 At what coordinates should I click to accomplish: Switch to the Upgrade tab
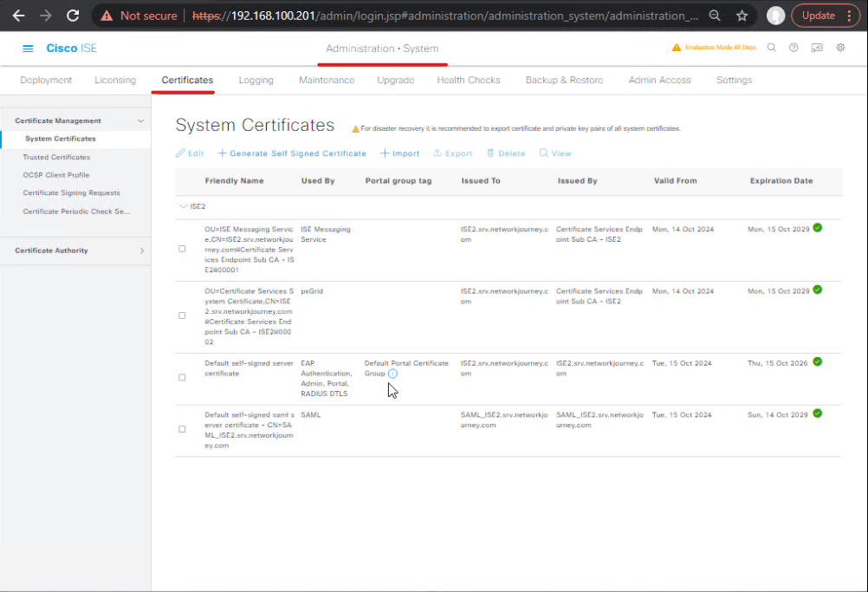tap(396, 81)
